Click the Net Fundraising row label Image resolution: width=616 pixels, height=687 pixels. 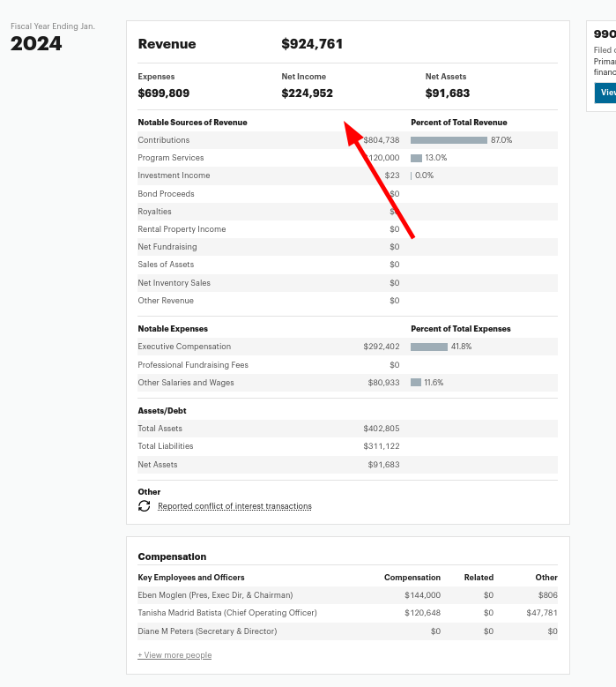167,247
